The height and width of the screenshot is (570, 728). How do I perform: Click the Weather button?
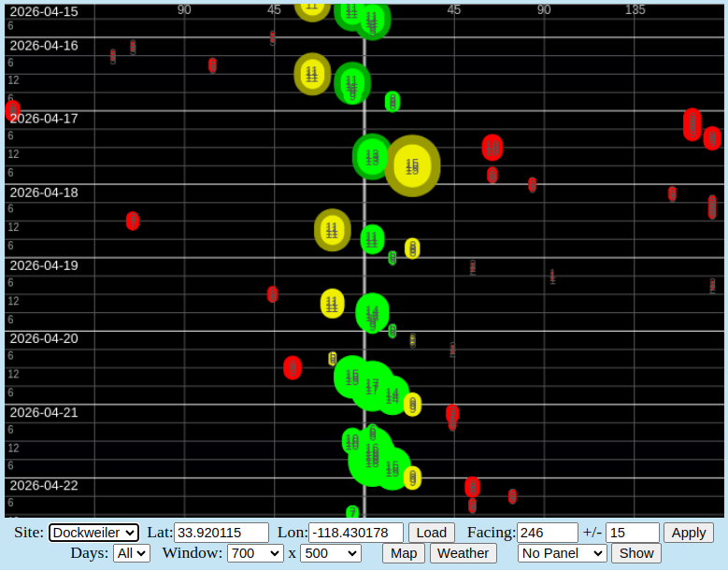463,553
